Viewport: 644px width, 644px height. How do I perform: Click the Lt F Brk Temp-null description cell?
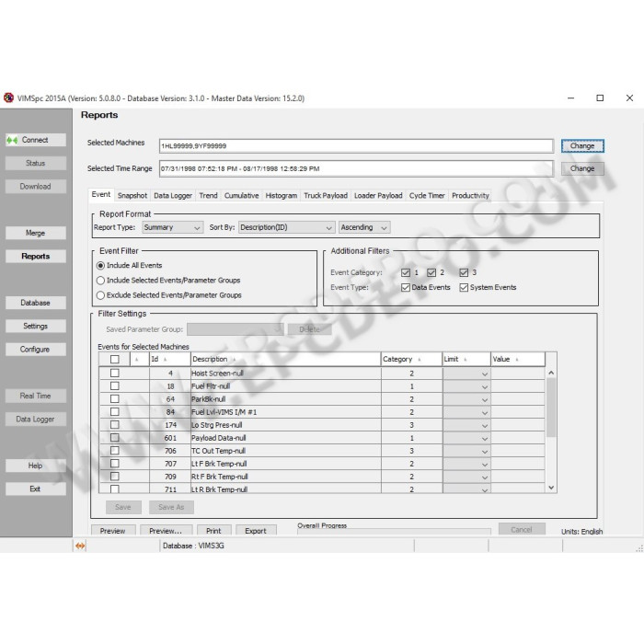click(x=286, y=464)
